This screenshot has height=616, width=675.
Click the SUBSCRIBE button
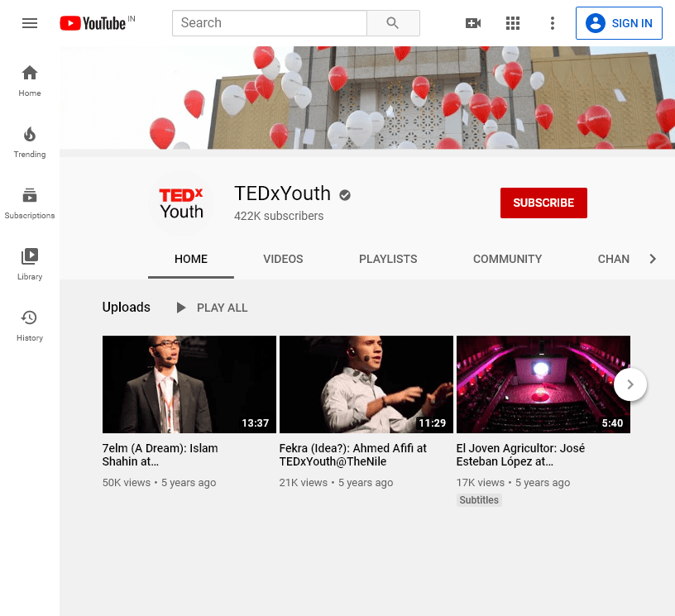click(543, 203)
